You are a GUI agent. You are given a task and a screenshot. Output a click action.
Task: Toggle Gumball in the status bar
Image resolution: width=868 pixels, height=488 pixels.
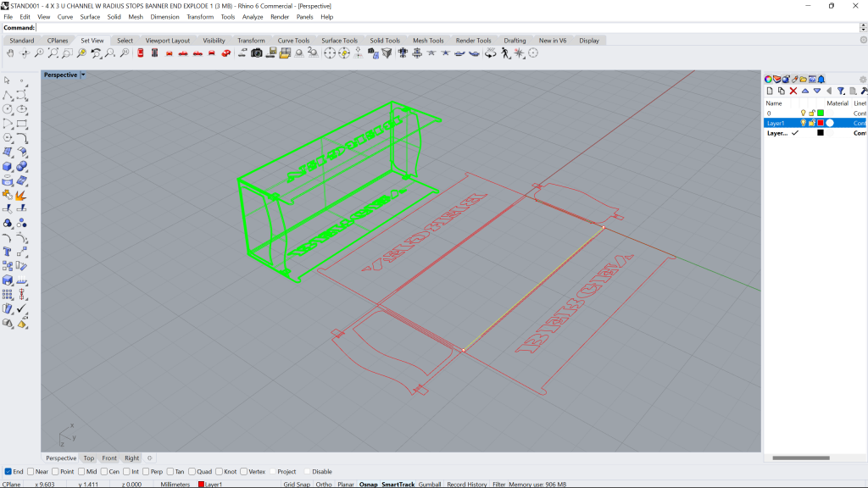(430, 484)
